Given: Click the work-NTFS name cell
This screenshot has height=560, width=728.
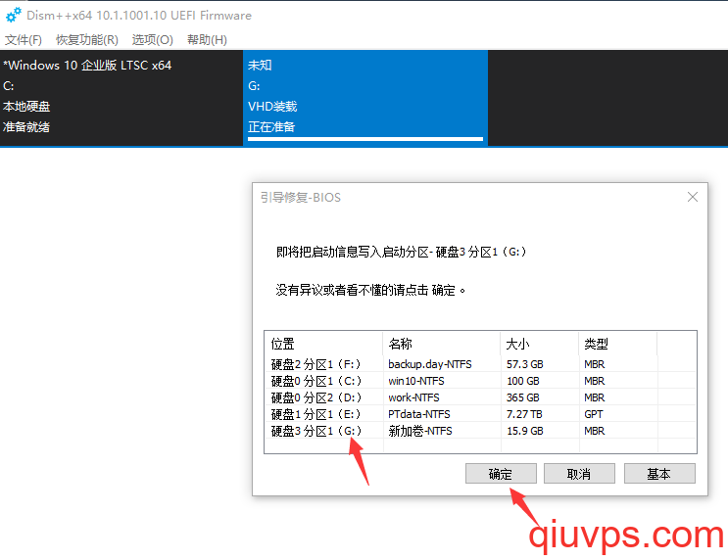Looking at the screenshot, I should pyautogui.click(x=413, y=397).
